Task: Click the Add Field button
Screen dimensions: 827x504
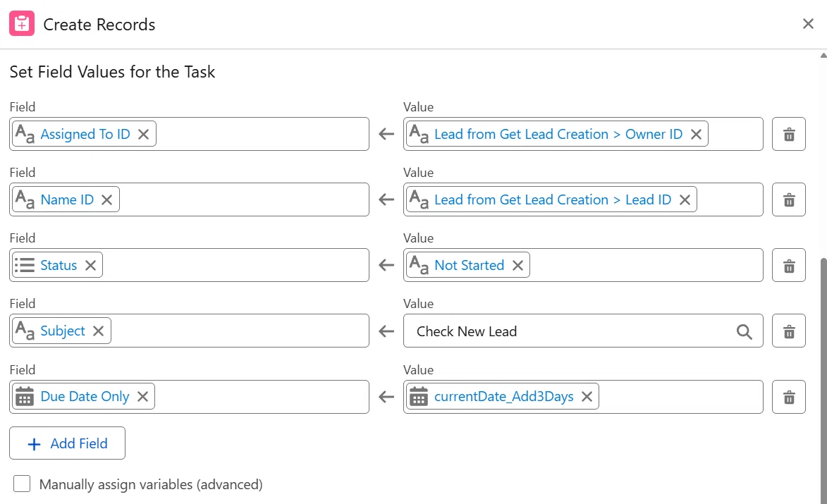Action: click(67, 443)
